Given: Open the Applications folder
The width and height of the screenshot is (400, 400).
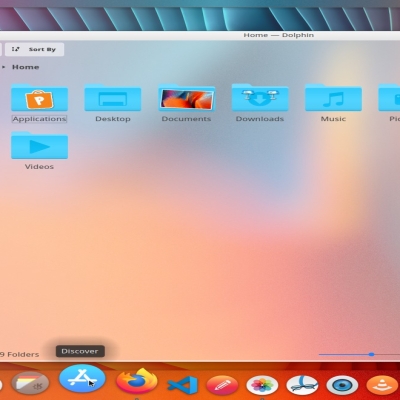Looking at the screenshot, I should tap(39, 103).
